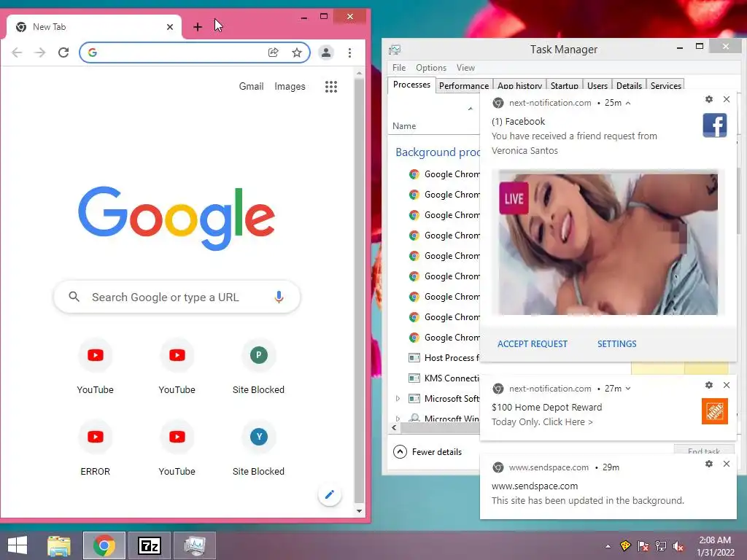Screen dimensions: 747x560
Task: Switch to the Details tab
Action: [x=629, y=86]
